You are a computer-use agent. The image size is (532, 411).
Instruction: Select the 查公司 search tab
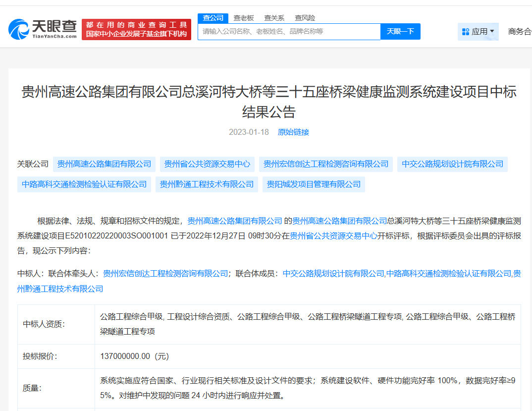click(x=213, y=18)
